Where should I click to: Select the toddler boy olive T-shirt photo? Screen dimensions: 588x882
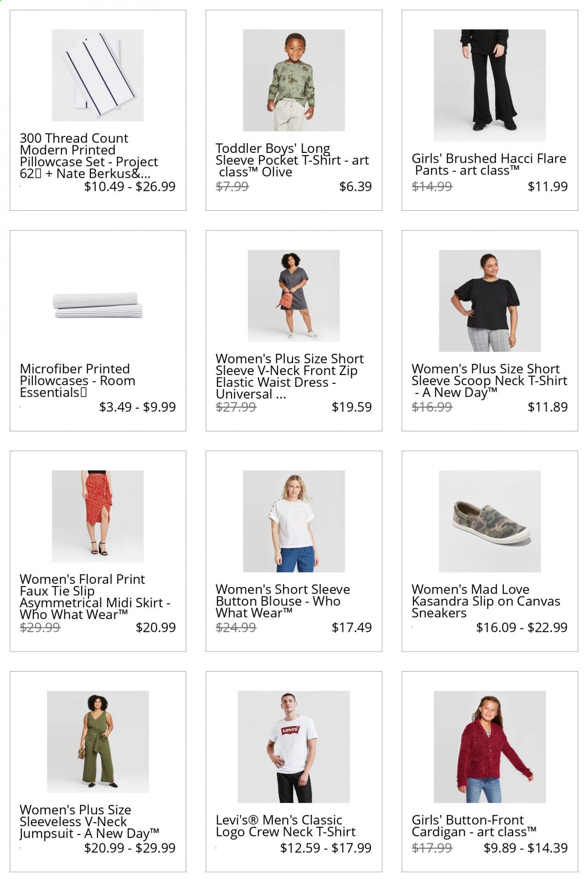294,80
